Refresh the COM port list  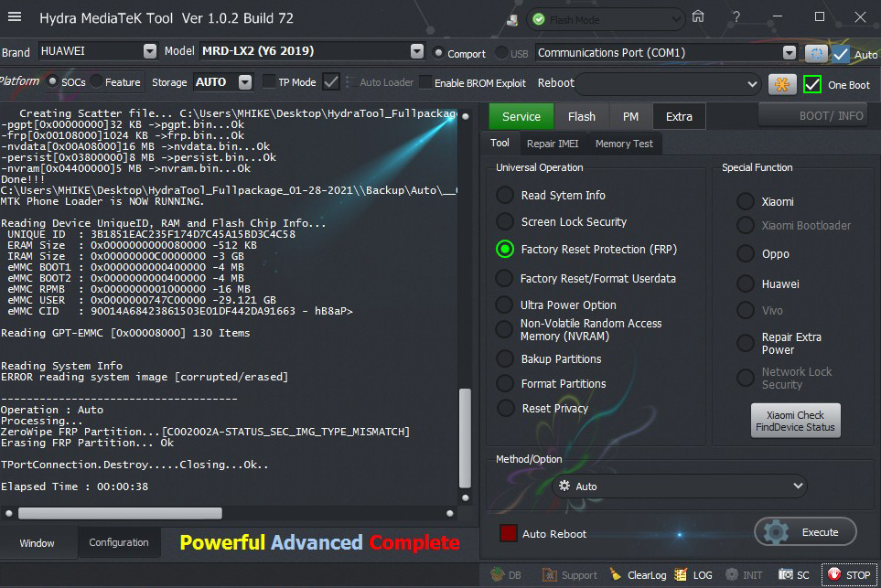click(x=816, y=53)
